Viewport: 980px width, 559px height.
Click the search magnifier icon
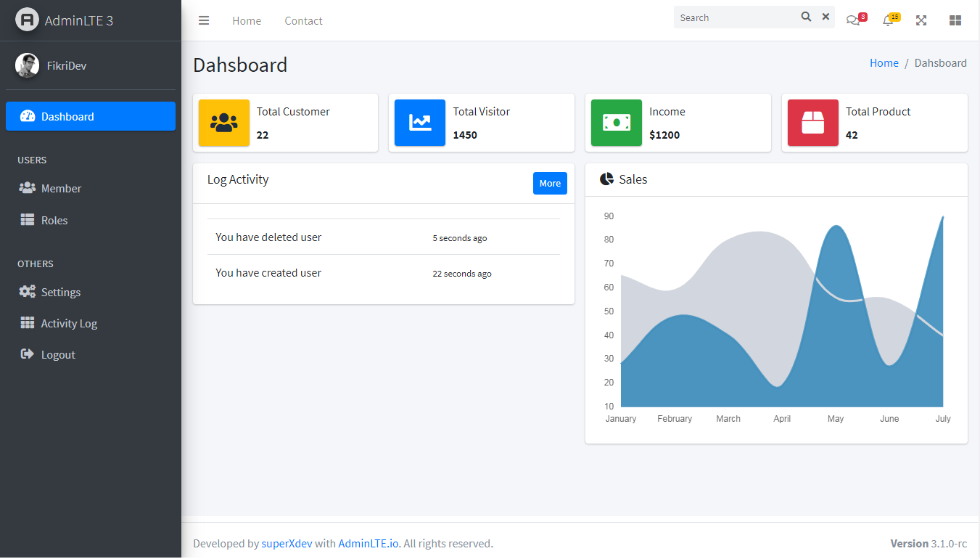point(806,17)
